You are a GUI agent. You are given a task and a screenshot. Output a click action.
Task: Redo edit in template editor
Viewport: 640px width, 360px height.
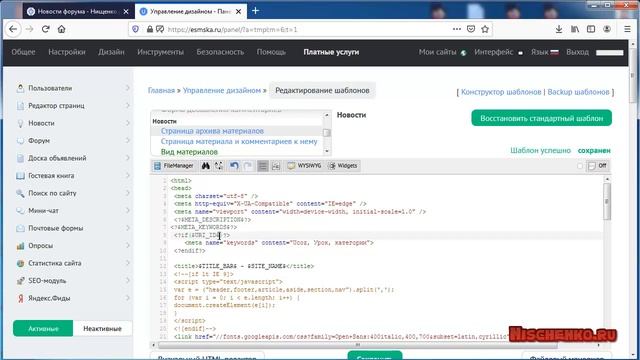247,166
